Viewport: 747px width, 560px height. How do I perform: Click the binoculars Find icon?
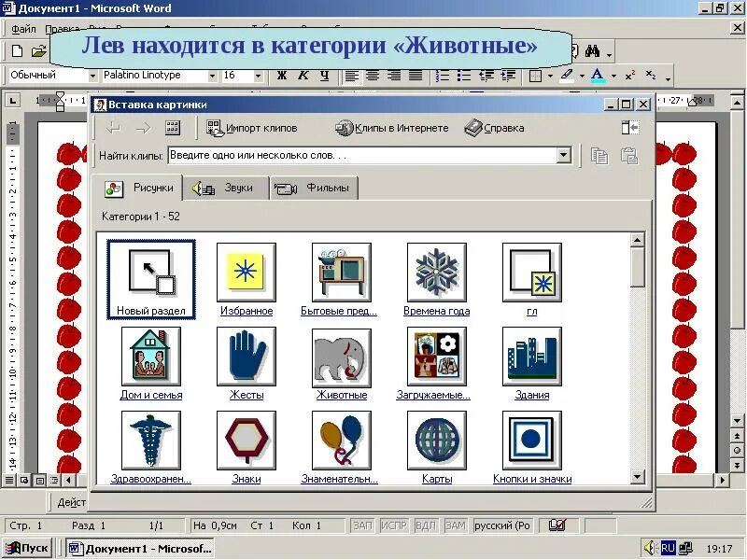[592, 51]
